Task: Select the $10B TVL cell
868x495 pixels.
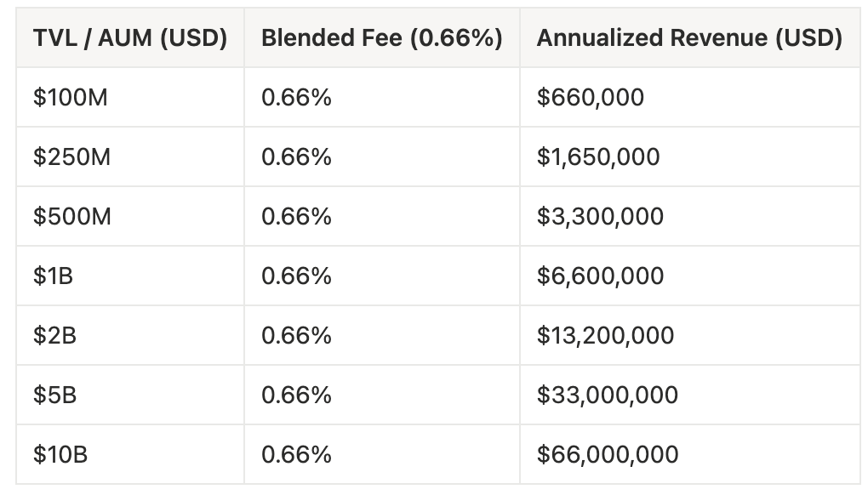Action: click(60, 455)
